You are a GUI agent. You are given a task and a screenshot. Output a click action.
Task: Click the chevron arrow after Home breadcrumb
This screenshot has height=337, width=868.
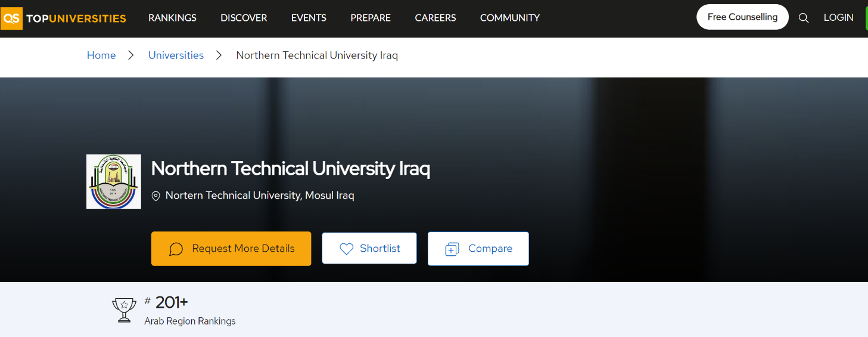pyautogui.click(x=131, y=55)
